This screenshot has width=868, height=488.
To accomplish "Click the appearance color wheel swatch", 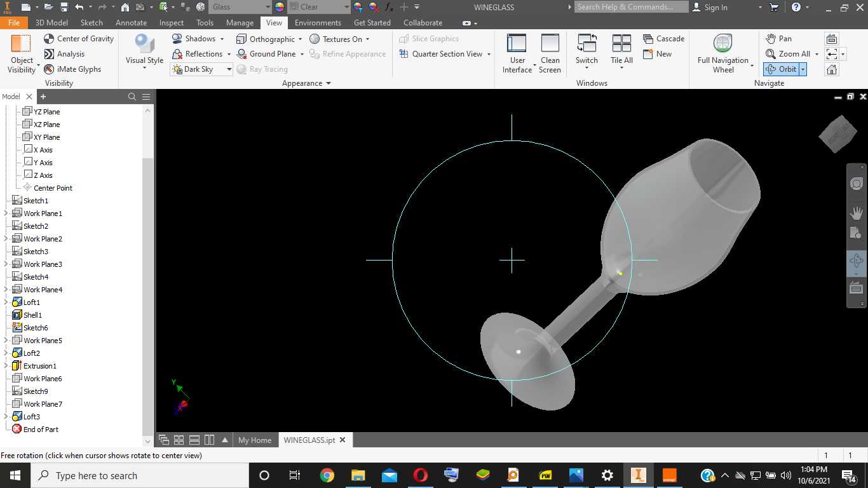I will pos(280,7).
